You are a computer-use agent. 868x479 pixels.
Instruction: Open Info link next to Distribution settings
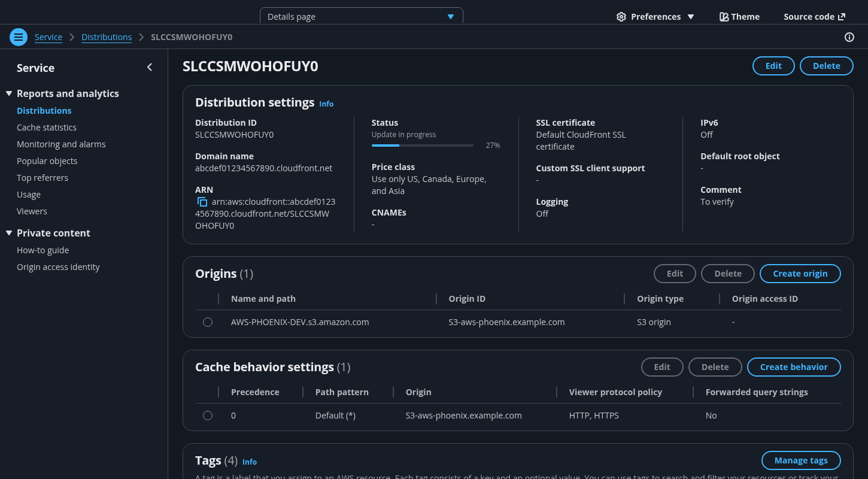[x=326, y=104]
